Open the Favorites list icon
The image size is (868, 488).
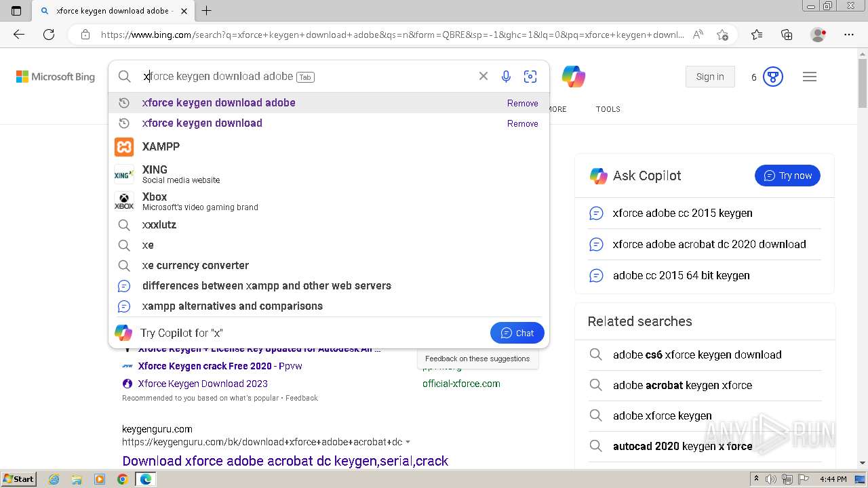tap(757, 35)
